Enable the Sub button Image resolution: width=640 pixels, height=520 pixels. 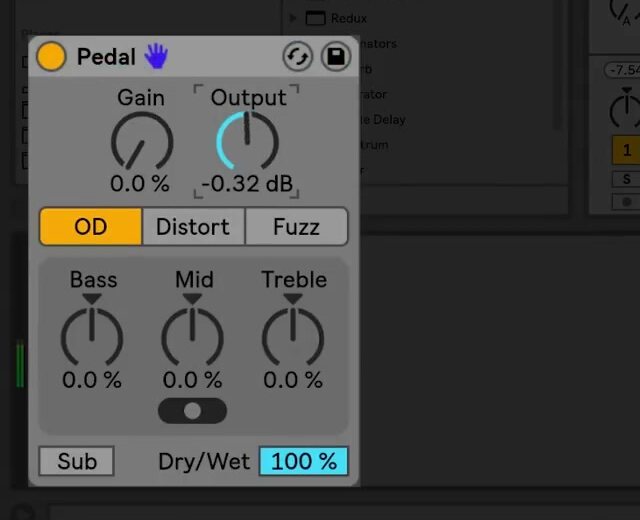[x=76, y=461]
